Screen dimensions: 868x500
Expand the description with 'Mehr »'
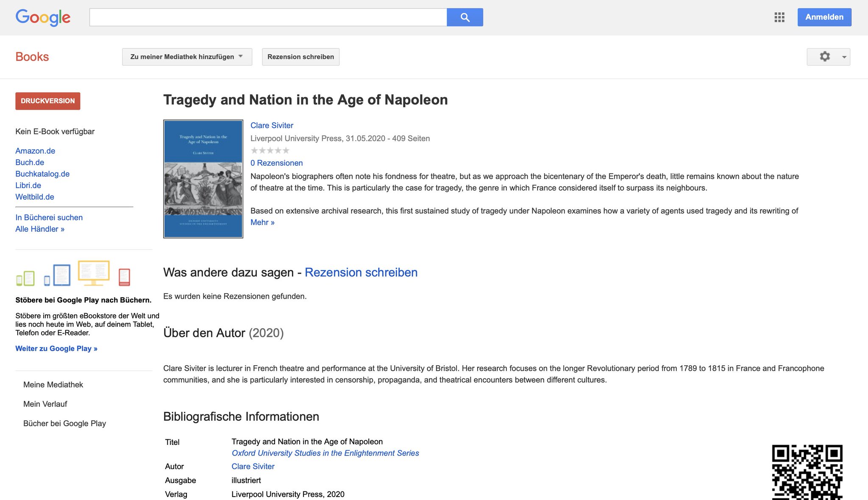tap(262, 222)
